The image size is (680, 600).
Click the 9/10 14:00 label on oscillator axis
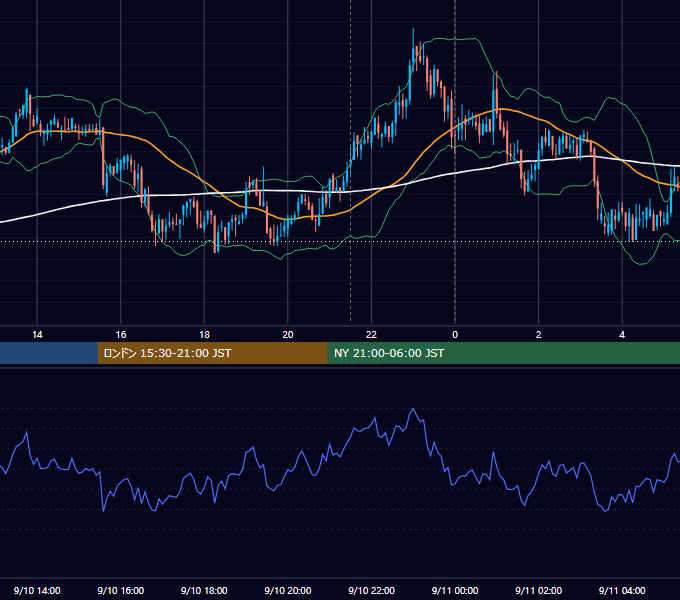[x=37, y=590]
